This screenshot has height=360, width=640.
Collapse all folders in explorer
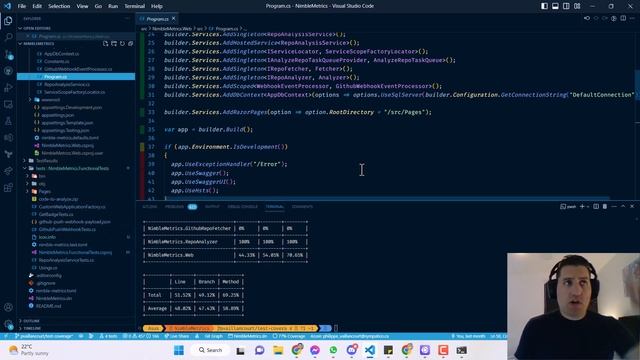(x=130, y=44)
